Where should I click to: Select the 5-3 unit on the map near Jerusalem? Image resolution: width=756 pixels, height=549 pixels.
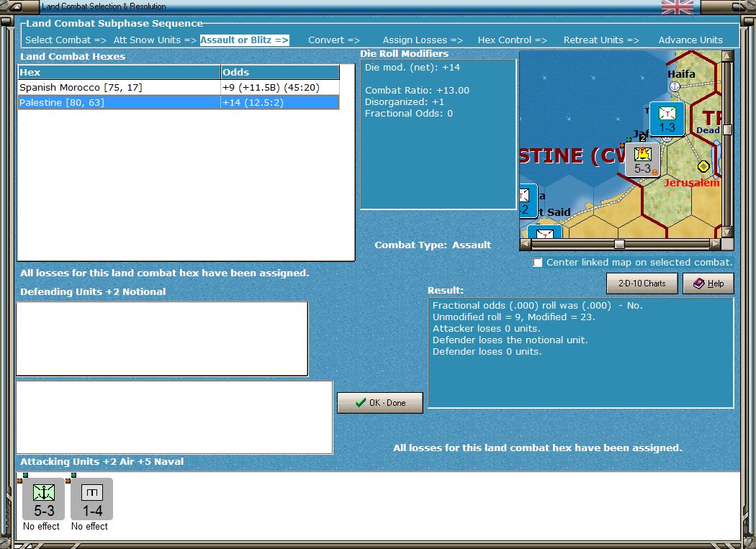click(x=642, y=160)
